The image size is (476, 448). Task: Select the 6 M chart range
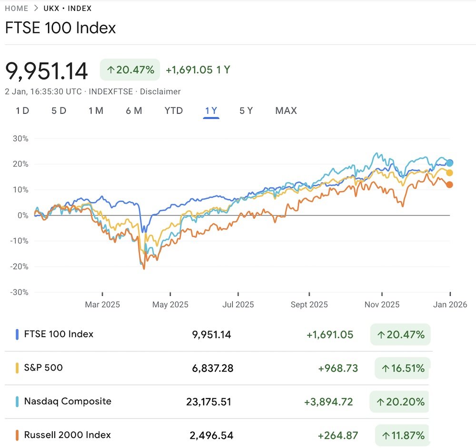[134, 111]
